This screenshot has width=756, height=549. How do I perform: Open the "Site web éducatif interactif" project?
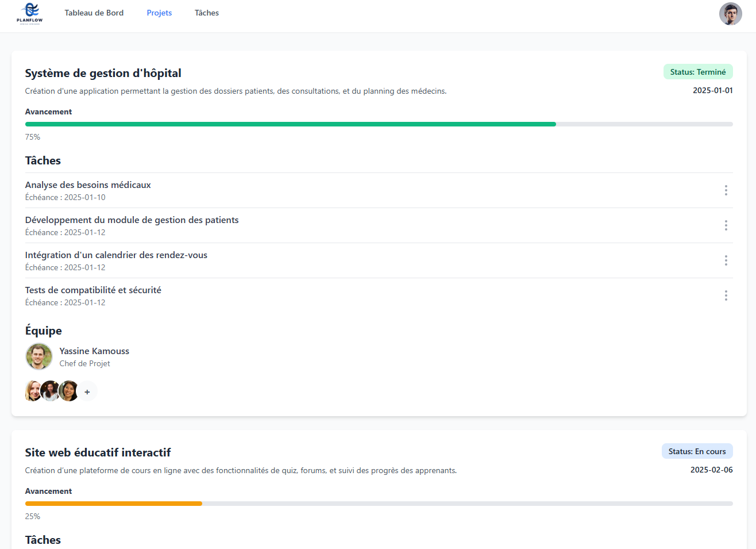98,452
